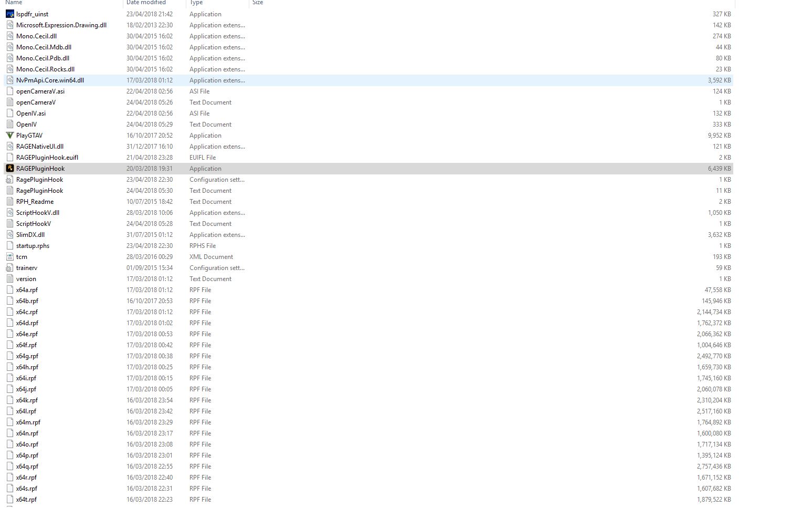
Task: Select the tcm XML document icon
Action: point(10,257)
